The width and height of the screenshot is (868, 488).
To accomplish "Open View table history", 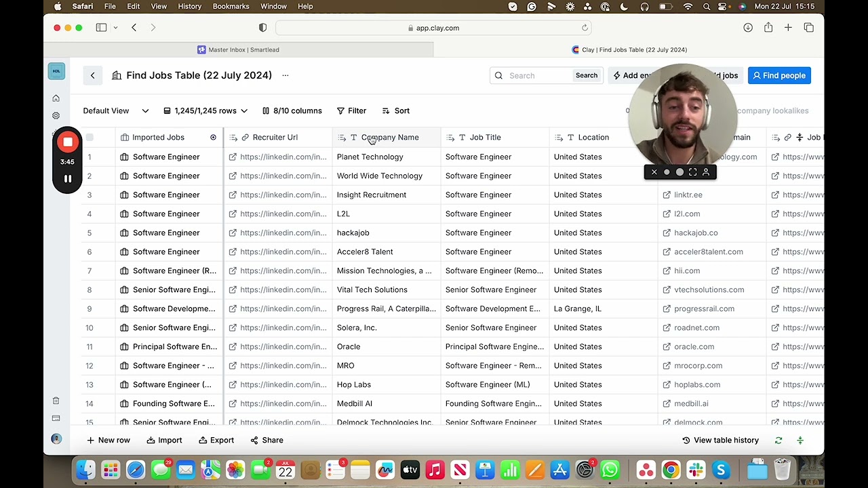I will (x=720, y=441).
